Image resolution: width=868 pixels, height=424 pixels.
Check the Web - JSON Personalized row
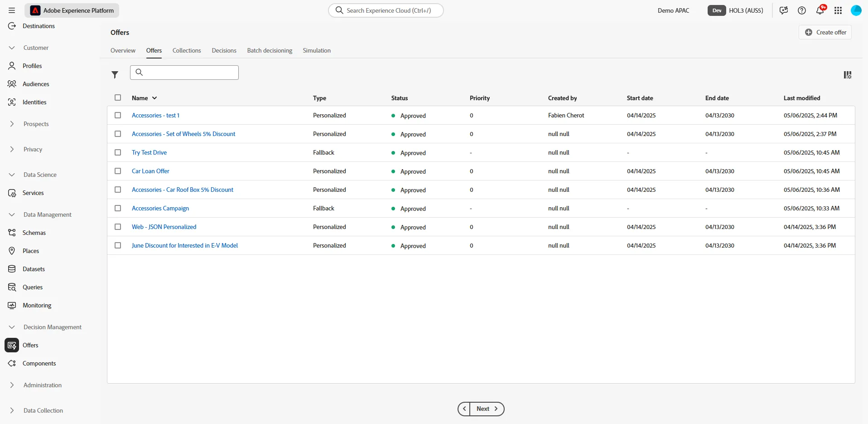[118, 227]
